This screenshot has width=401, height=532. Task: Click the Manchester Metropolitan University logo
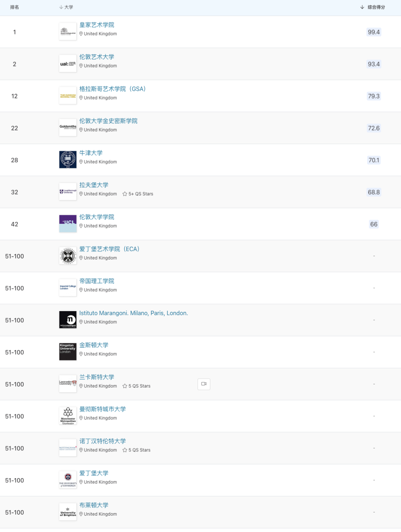pyautogui.click(x=68, y=416)
